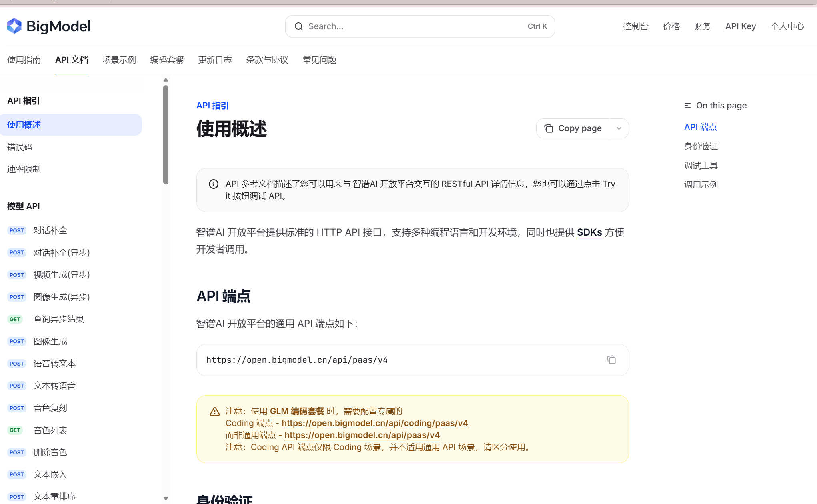Click the On this page list icon
Screen dimensions: 817x504
[687, 106]
